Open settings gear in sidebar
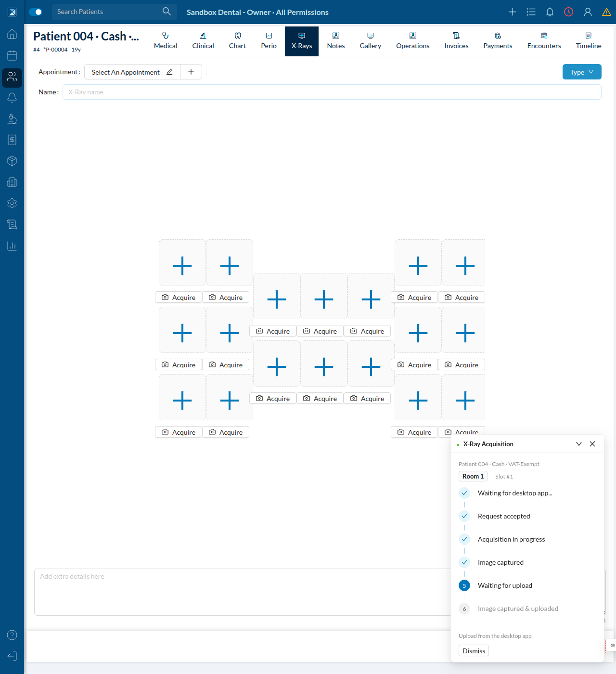The image size is (616, 674). [x=12, y=203]
